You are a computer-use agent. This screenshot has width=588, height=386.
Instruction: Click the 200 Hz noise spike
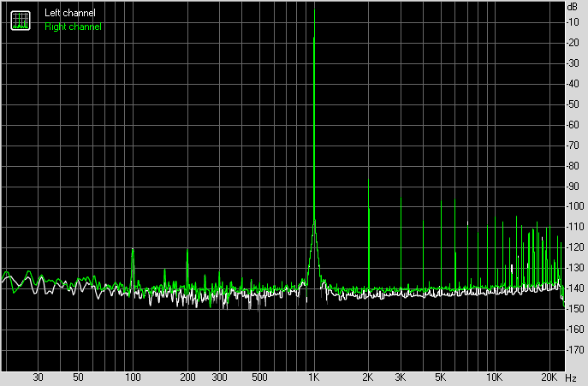click(187, 252)
